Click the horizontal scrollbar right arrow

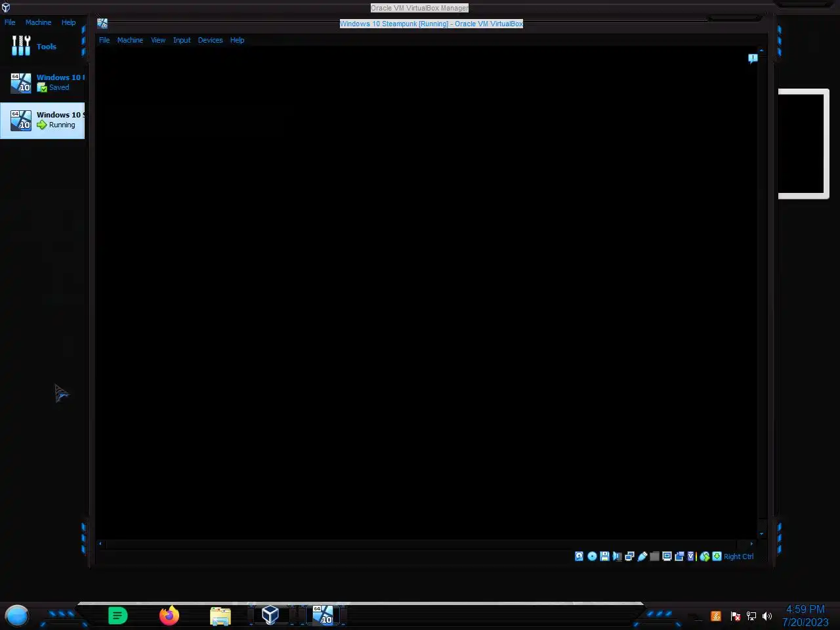coord(751,543)
